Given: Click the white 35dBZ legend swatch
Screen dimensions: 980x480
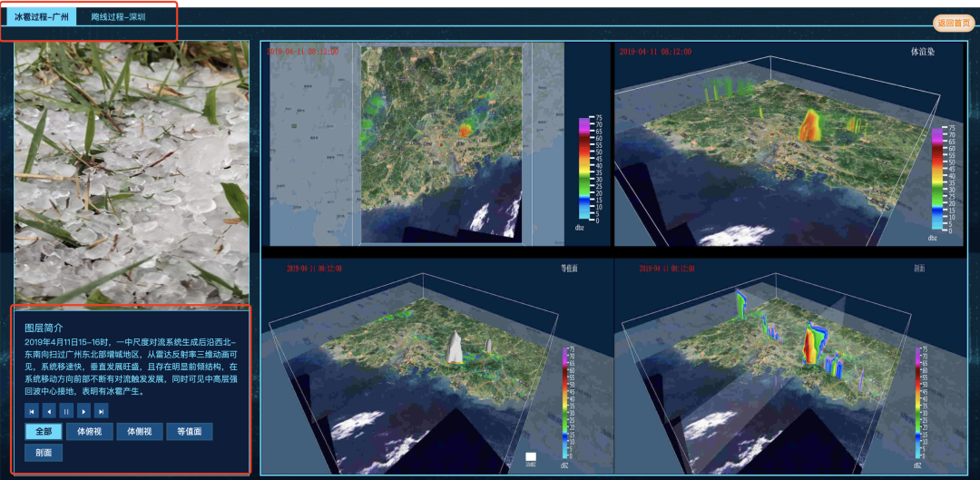Looking at the screenshot, I should (531, 457).
